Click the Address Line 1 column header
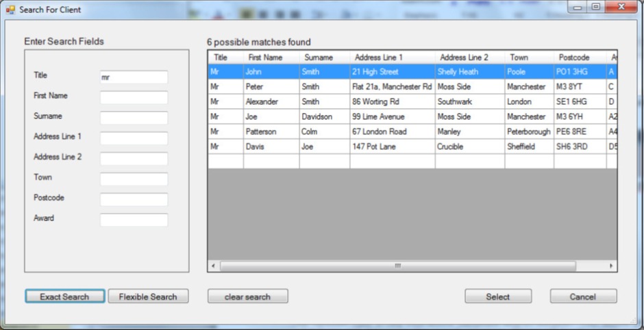Screen dimensions: 644x330 pyautogui.click(x=392, y=58)
